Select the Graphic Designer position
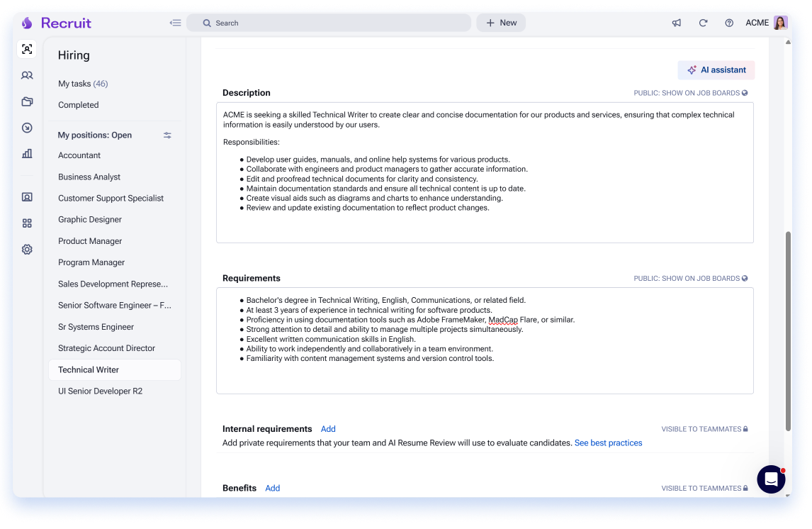 coord(89,220)
